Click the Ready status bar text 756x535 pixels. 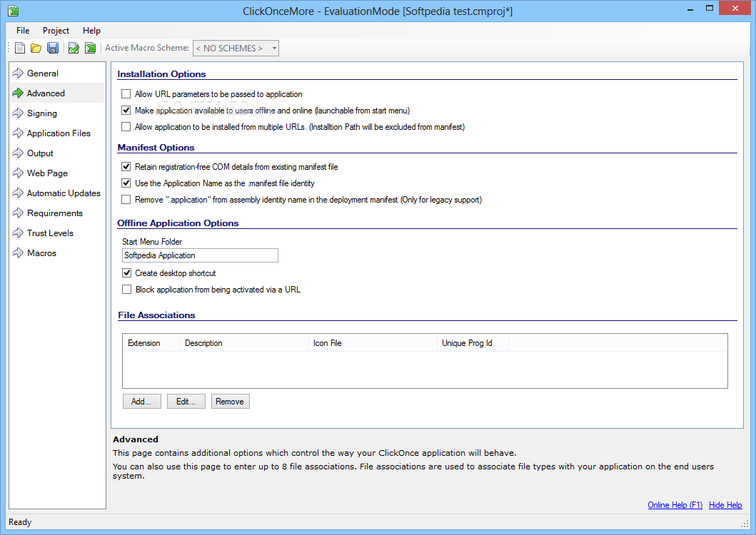(20, 522)
